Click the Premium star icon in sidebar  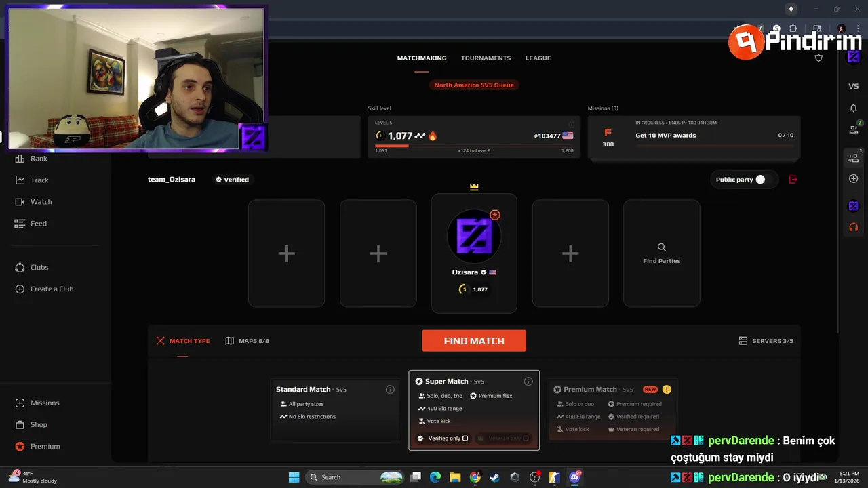(x=20, y=447)
